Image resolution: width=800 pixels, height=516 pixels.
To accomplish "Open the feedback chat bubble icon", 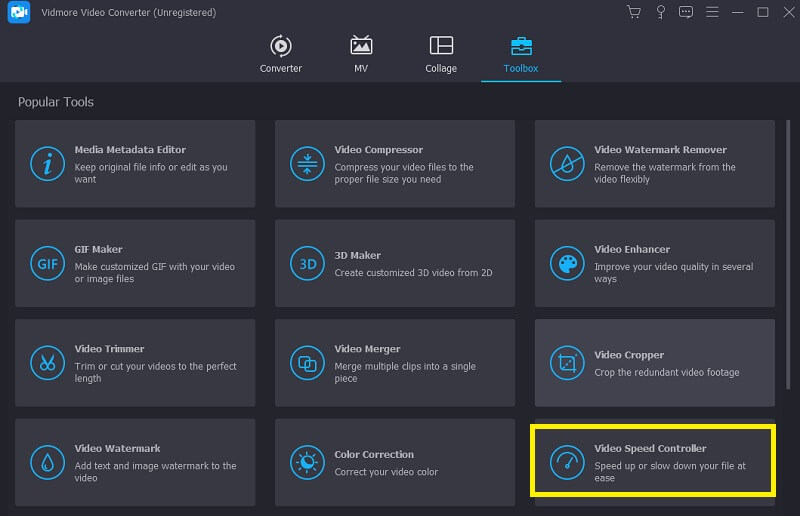I will tap(686, 12).
